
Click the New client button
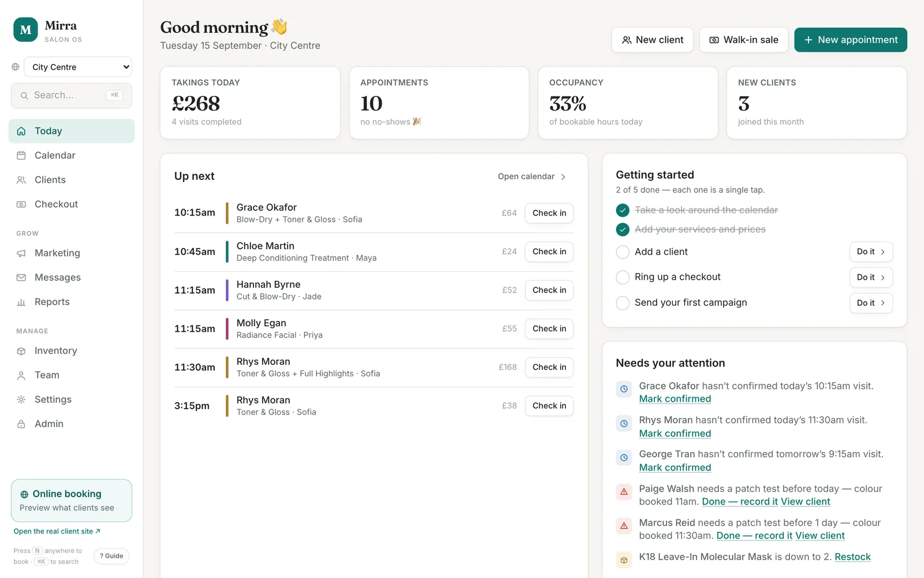[653, 40]
